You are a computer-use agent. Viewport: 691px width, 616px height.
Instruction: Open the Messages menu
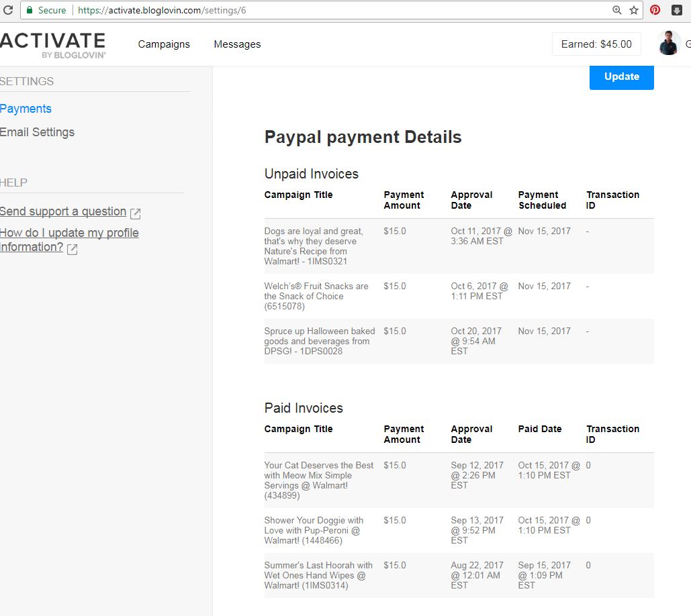(x=237, y=44)
